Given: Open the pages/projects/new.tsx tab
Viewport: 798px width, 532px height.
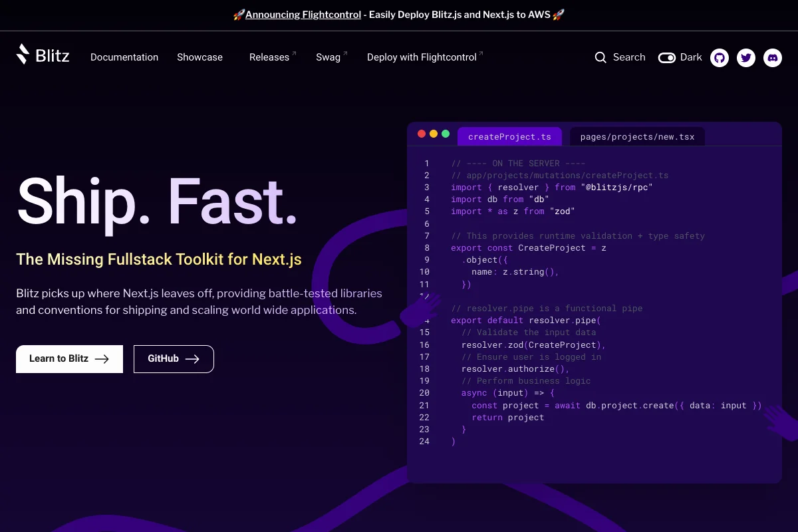Looking at the screenshot, I should click(636, 136).
